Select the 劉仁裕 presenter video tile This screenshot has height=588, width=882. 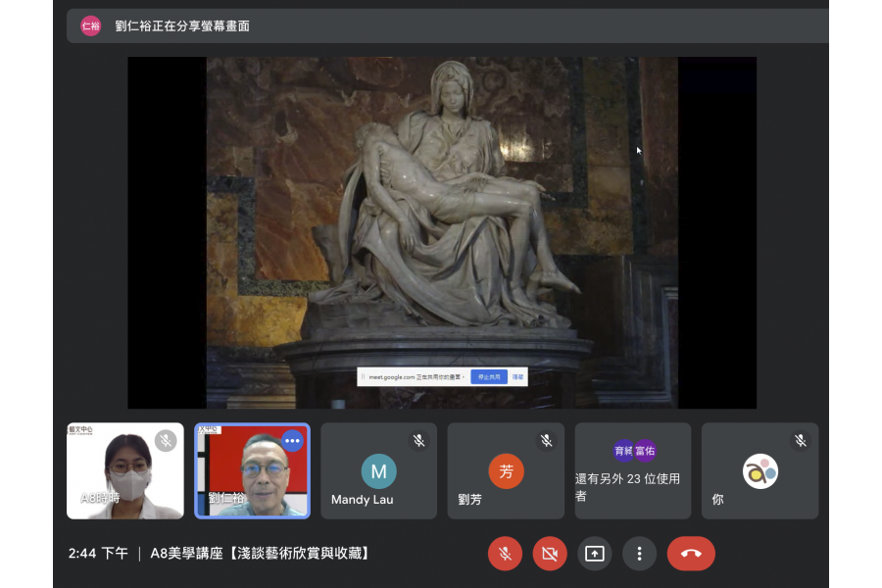252,471
